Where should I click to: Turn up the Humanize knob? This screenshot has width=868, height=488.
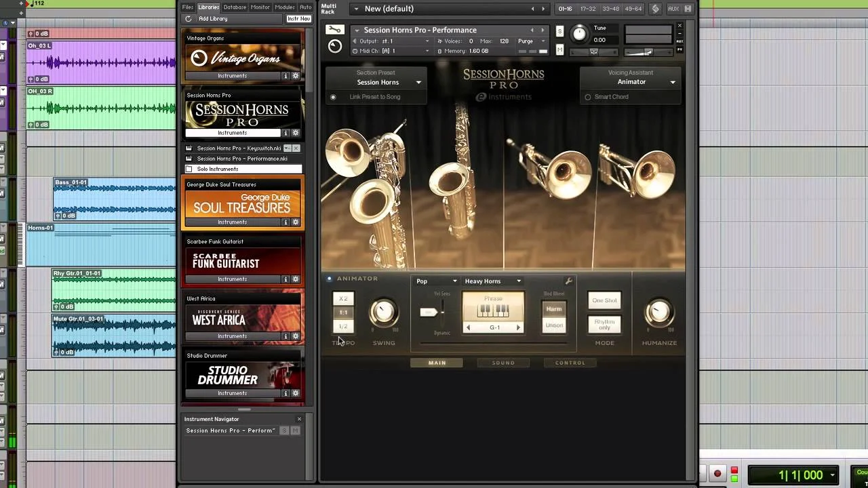(658, 312)
